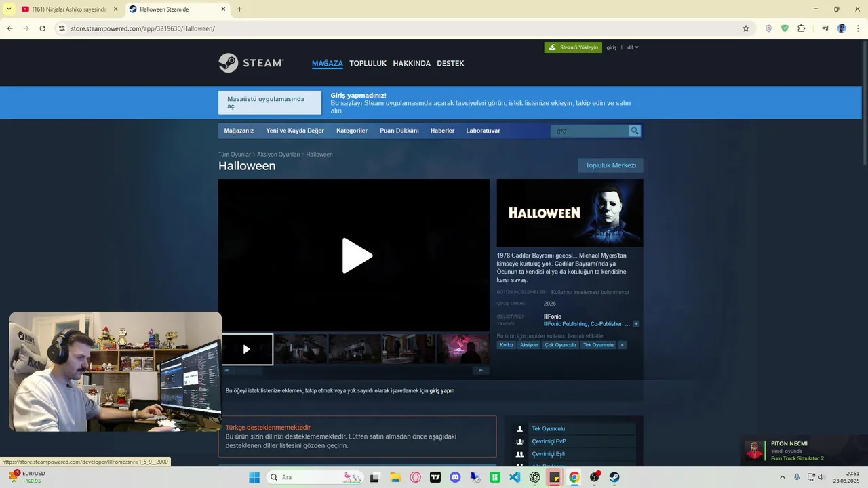The width and height of the screenshot is (868, 488).
Task: Open Yeni ve Kayda Değer tab
Action: (x=295, y=131)
